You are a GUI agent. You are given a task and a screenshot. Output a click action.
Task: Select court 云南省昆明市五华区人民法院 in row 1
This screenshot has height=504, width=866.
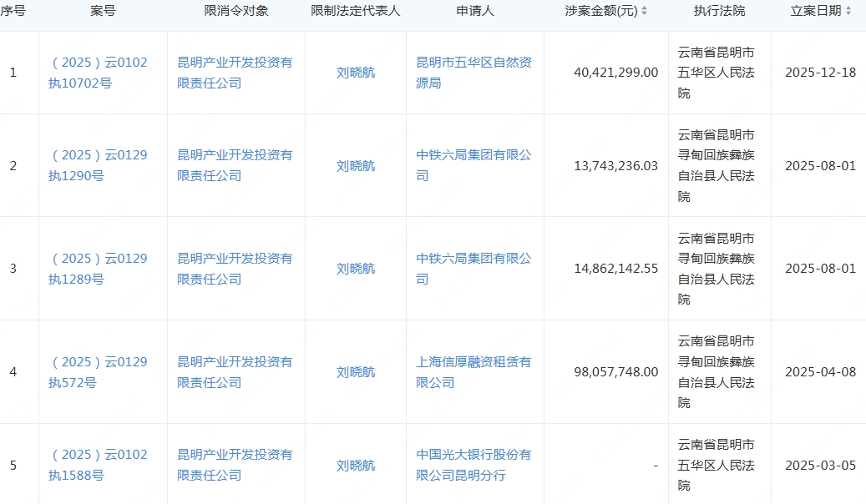click(717, 73)
